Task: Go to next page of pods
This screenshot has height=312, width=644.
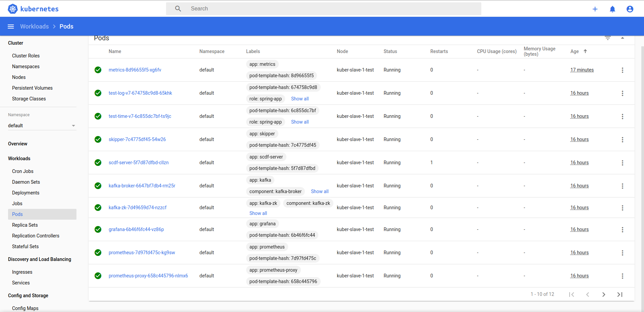Action: 604,295
